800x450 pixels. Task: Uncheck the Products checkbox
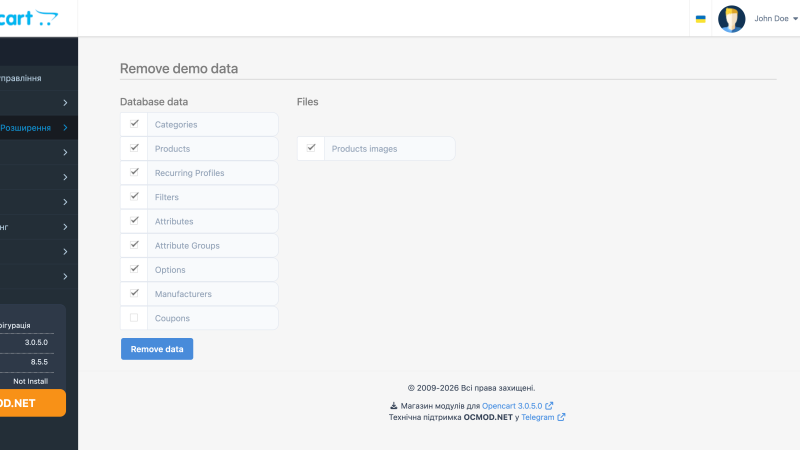(134, 147)
